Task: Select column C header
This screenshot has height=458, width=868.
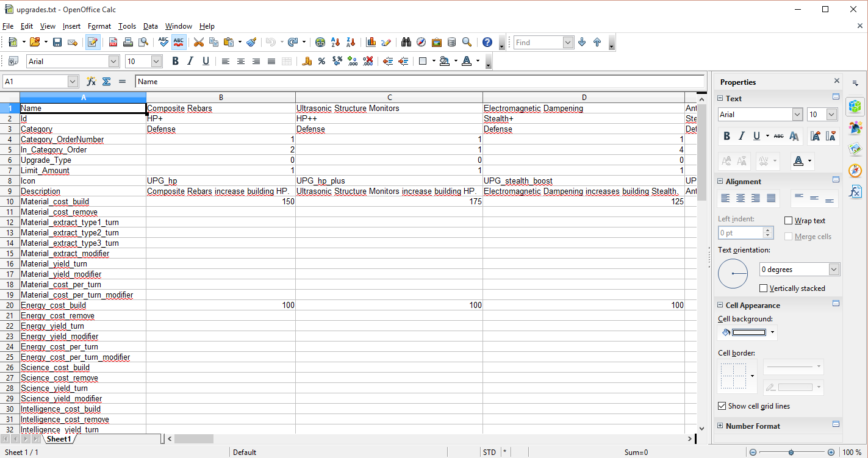Action: coord(389,98)
